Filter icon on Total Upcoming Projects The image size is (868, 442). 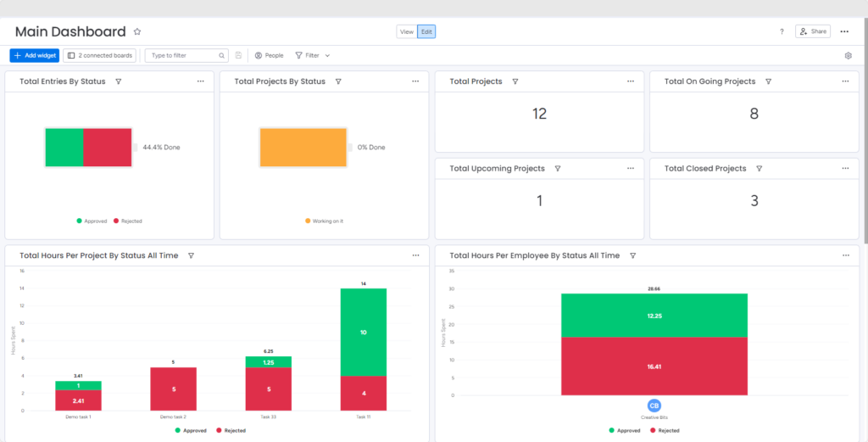point(558,168)
